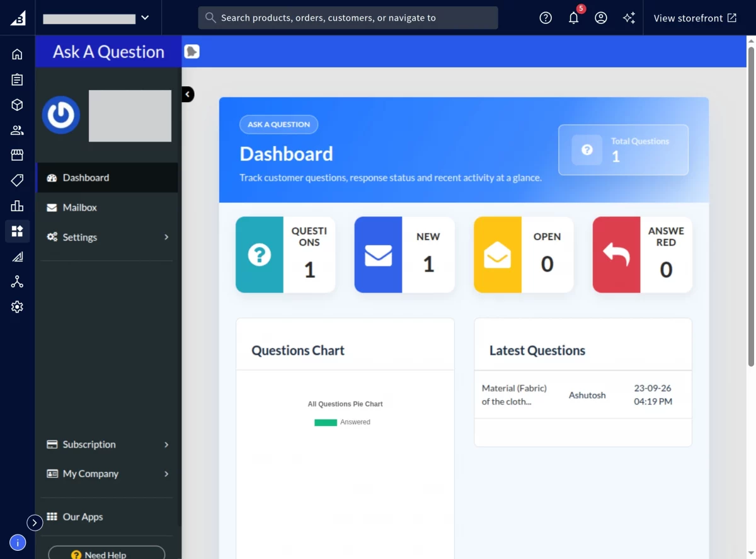
Task: Click the chat bubble icon in blue bar
Action: tap(192, 52)
